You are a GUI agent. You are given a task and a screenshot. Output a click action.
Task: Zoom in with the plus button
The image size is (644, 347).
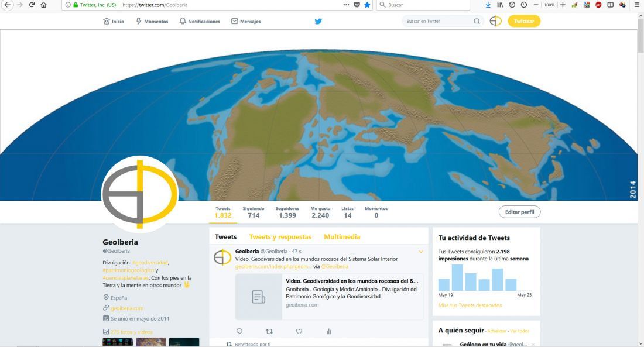tap(563, 5)
